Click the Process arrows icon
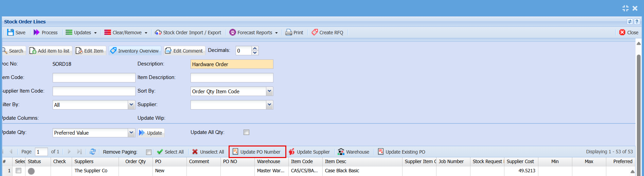 [x=36, y=32]
